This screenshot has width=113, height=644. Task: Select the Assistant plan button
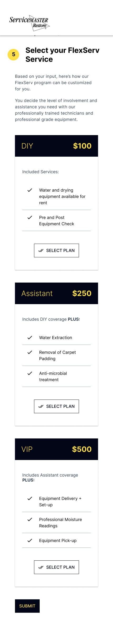click(x=56, y=406)
